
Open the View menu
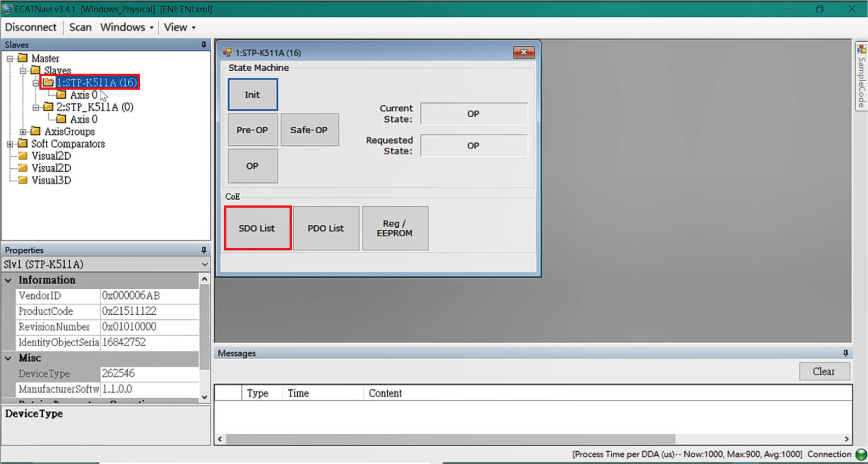coord(179,27)
